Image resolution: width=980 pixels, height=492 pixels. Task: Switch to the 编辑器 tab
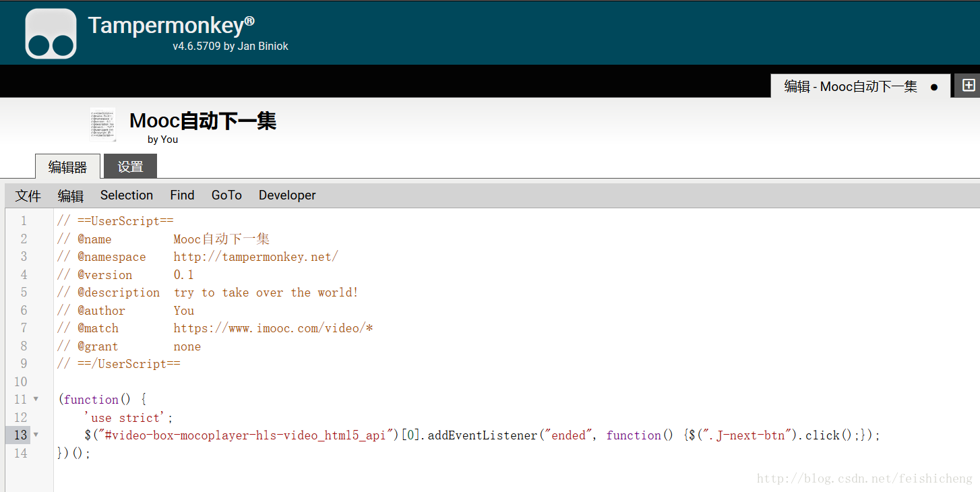click(x=67, y=166)
